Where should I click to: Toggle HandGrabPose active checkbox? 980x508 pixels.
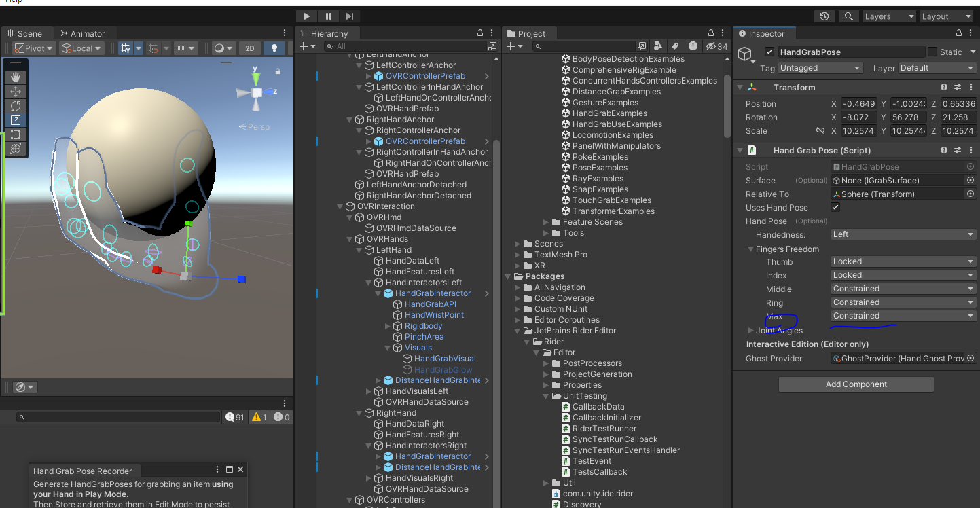coord(769,52)
